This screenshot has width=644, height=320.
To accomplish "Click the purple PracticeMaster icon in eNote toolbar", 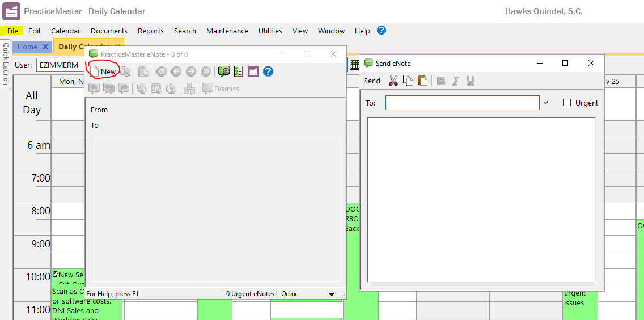I will (253, 71).
